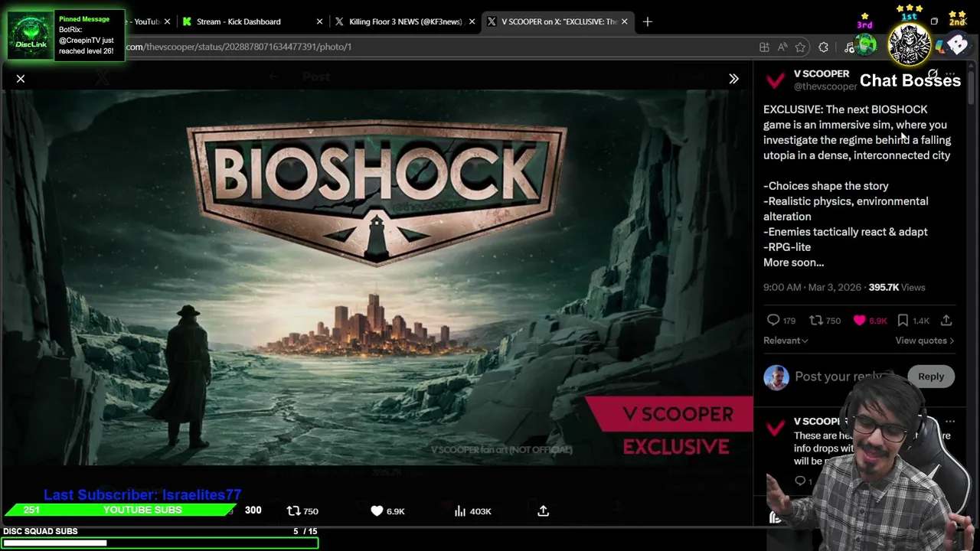Open V SCOOPER's profile avatar on main tweet
This screenshot has width=980, height=551.
click(776, 80)
